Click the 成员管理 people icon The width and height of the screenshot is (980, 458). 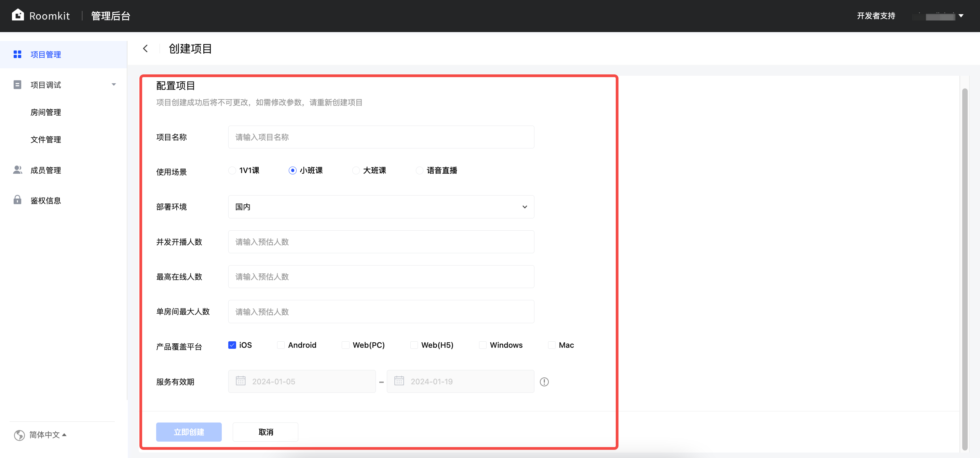point(17,170)
